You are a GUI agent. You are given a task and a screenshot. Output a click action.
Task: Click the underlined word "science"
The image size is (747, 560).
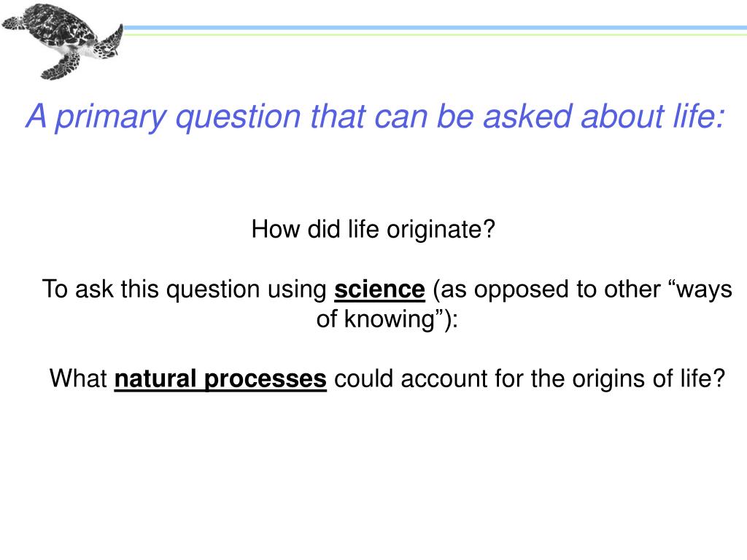coord(379,289)
